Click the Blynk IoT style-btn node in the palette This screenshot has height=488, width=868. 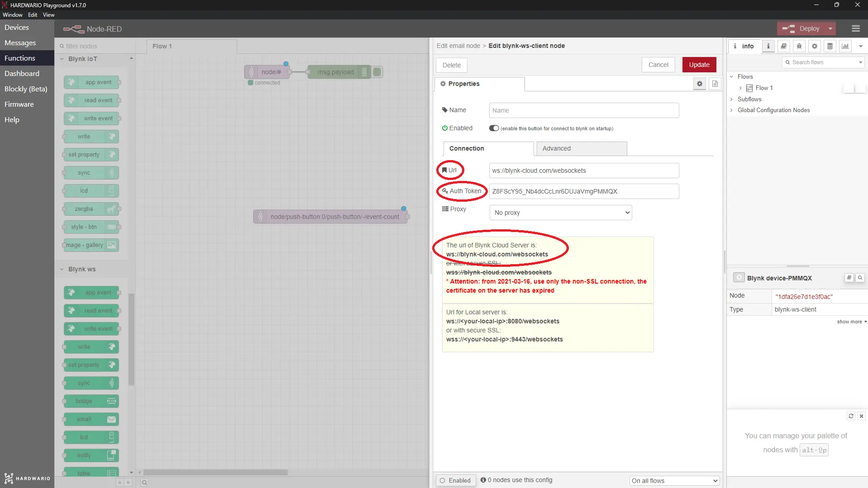(92, 227)
